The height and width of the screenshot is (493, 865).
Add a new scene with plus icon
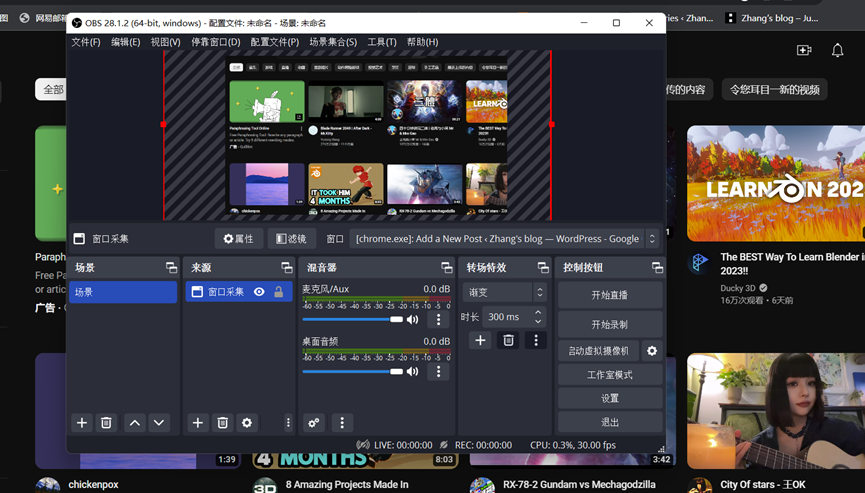point(82,423)
